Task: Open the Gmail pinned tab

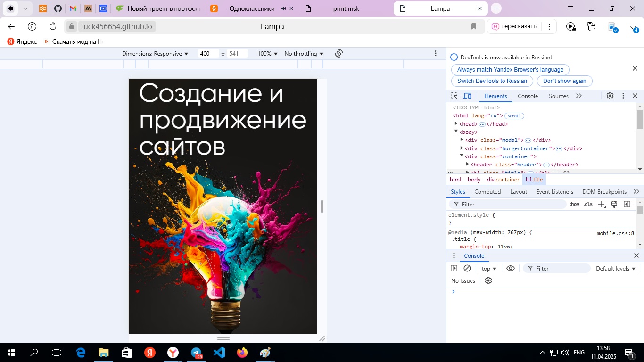Action: (73, 8)
